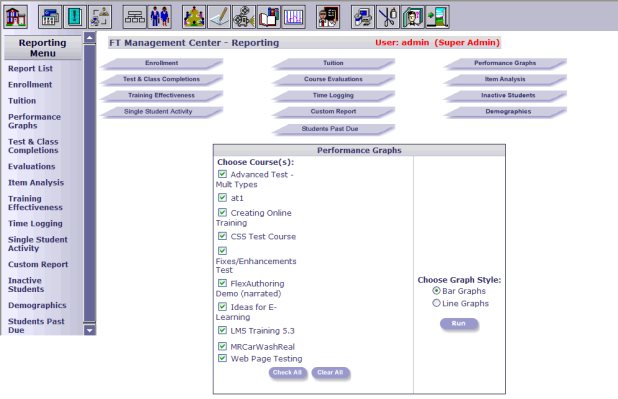Click the group of people pyramid icon
The height and width of the screenshot is (399, 618).
tap(194, 17)
